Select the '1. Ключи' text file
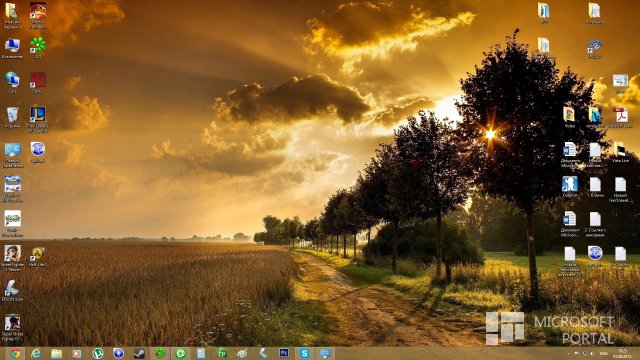The height and width of the screenshot is (360, 640). 595,187
